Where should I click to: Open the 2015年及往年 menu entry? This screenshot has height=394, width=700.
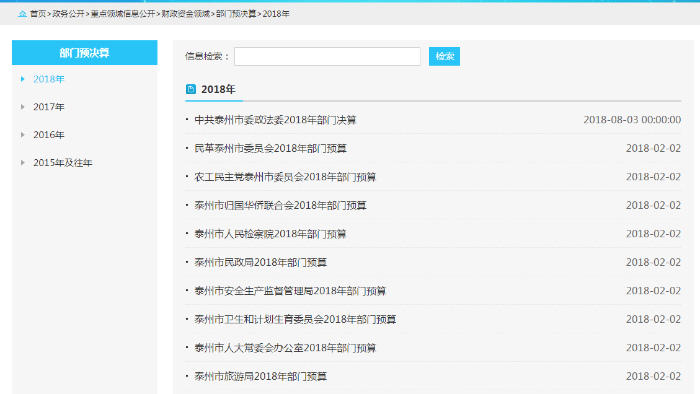[x=62, y=163]
